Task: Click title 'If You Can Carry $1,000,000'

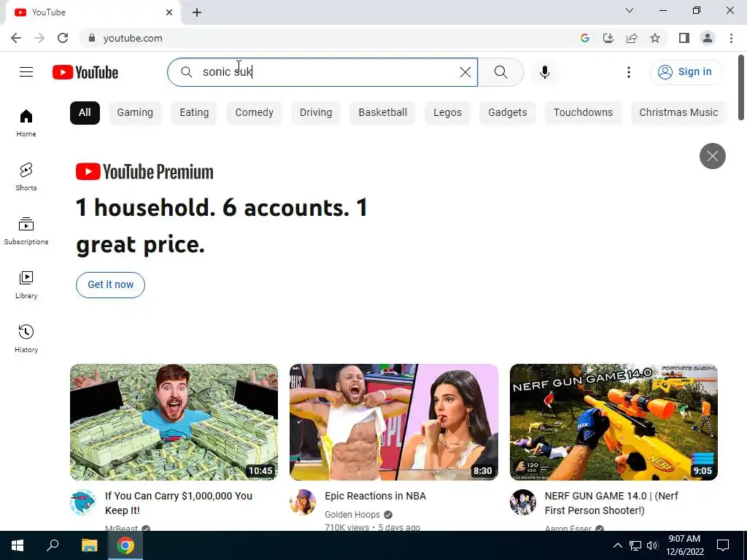Action: (179, 503)
